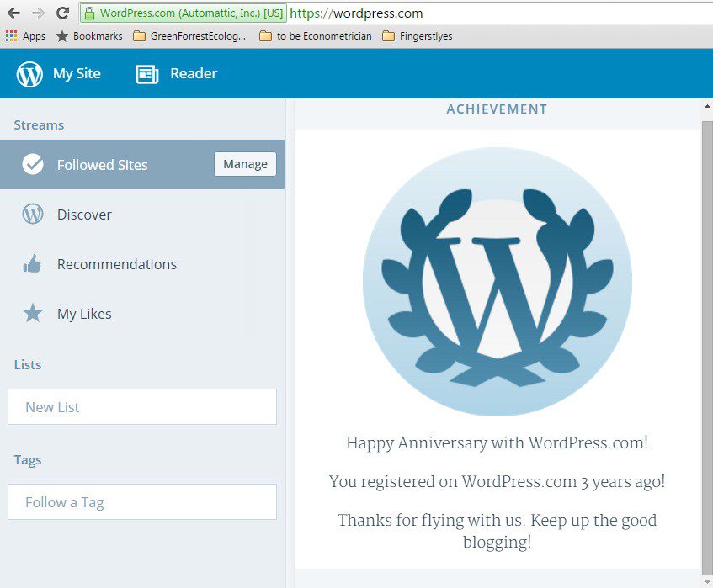713x588 pixels.
Task: Click the Manage button
Action: tap(245, 164)
